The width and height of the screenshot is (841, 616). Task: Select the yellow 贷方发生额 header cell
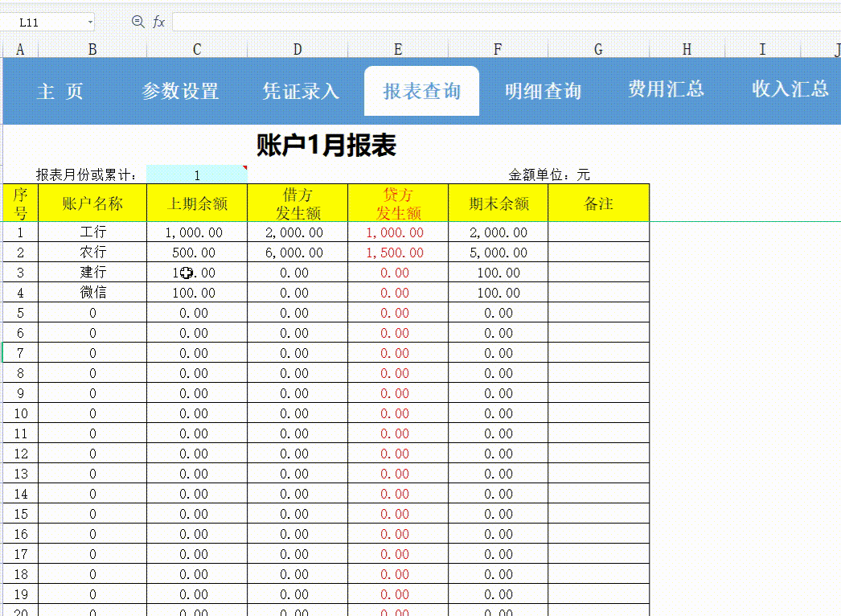point(397,202)
